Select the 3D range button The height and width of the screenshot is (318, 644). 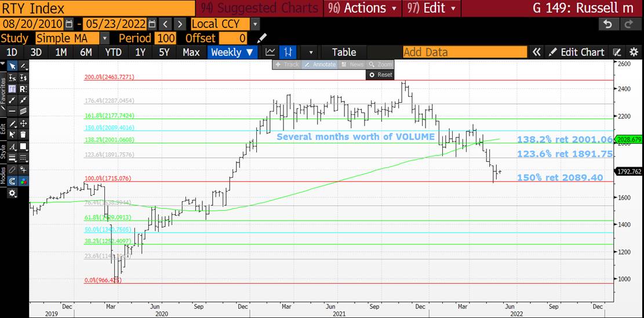(36, 52)
